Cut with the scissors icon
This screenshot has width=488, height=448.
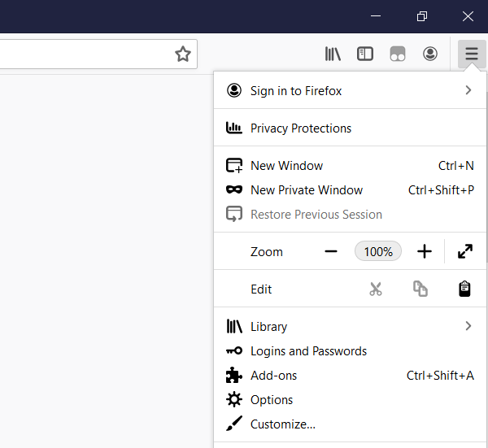tap(376, 289)
